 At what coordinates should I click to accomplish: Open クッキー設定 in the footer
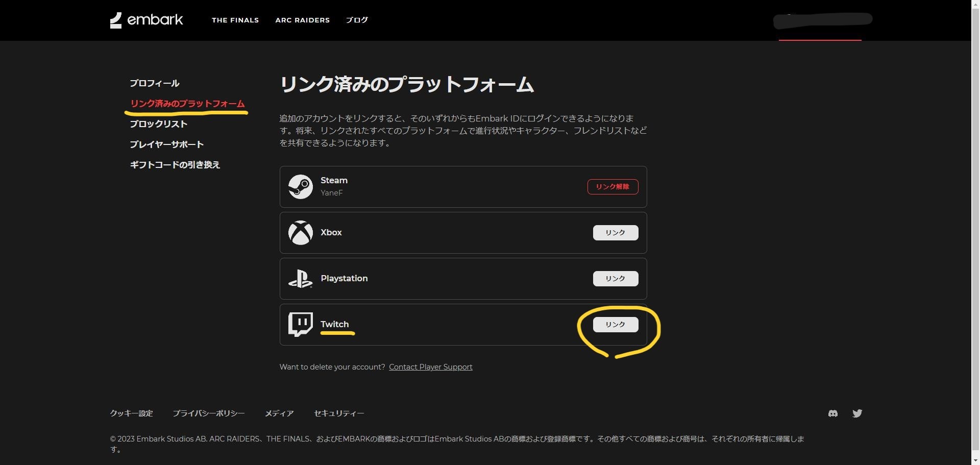point(132,413)
